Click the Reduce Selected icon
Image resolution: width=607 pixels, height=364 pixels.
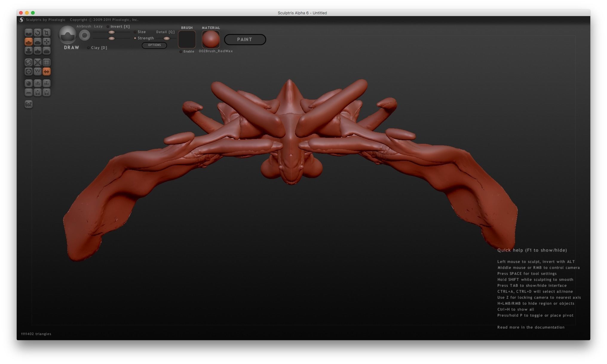[37, 62]
